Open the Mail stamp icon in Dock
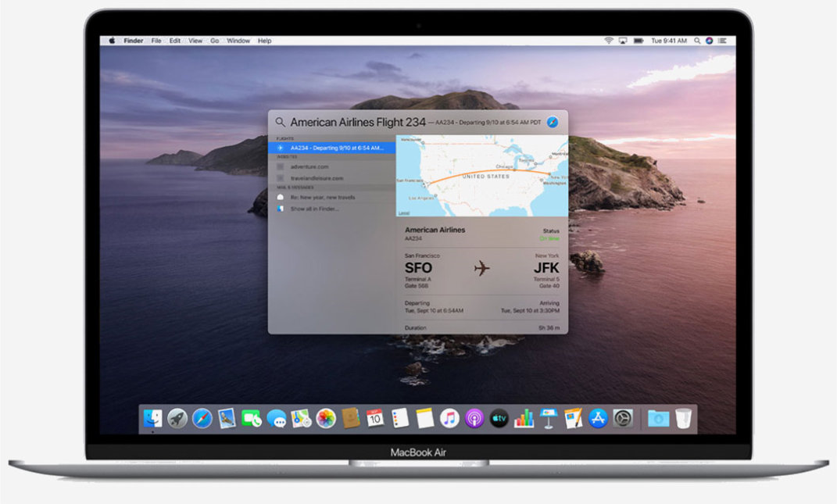Image resolution: width=837 pixels, height=504 pixels. (x=227, y=419)
